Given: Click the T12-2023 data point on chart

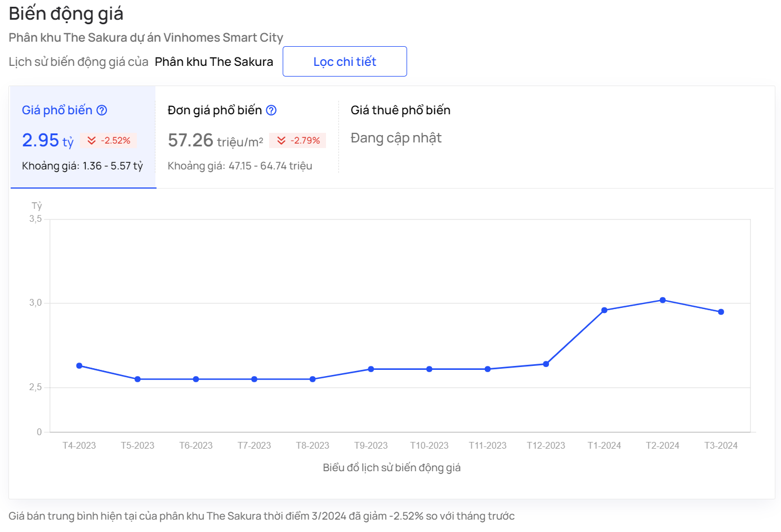Looking at the screenshot, I should point(546,364).
